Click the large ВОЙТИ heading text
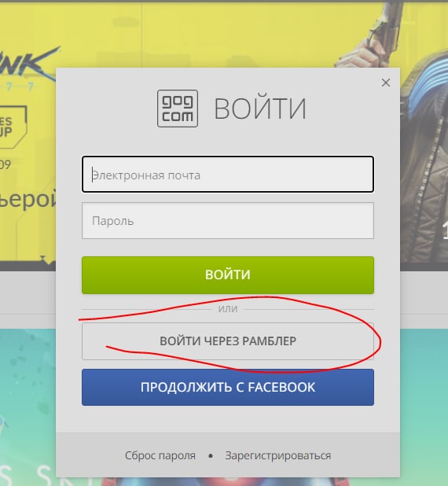The image size is (448, 486). (260, 109)
